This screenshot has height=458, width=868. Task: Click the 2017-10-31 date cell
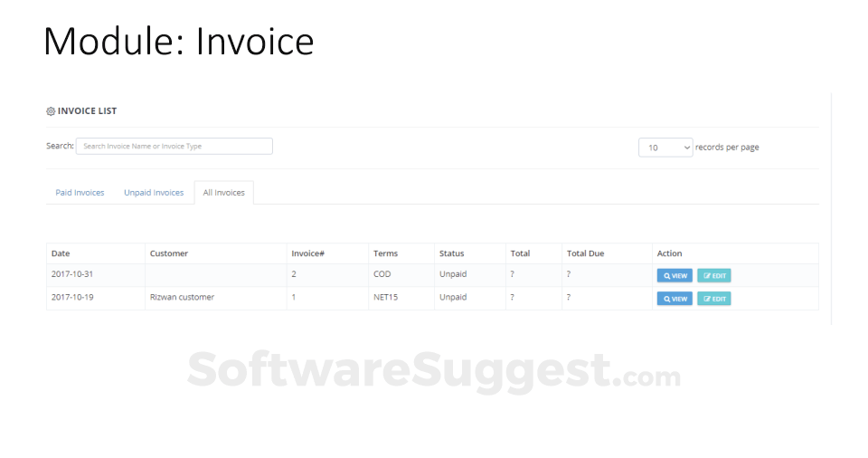(x=72, y=274)
